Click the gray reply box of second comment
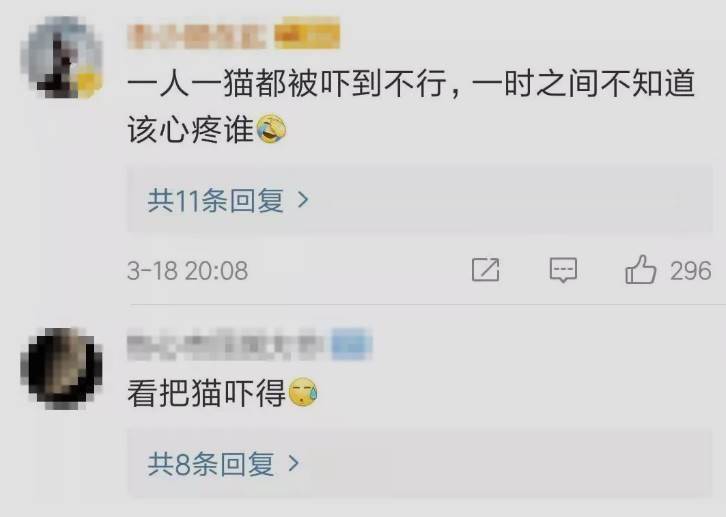 pyautogui.click(x=419, y=463)
